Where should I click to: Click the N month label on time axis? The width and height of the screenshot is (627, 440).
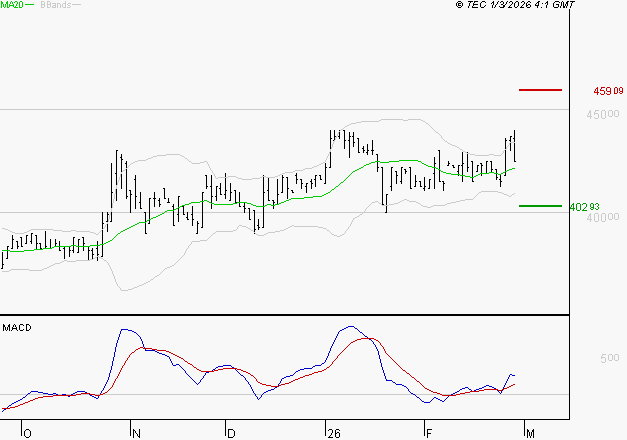[x=136, y=434]
